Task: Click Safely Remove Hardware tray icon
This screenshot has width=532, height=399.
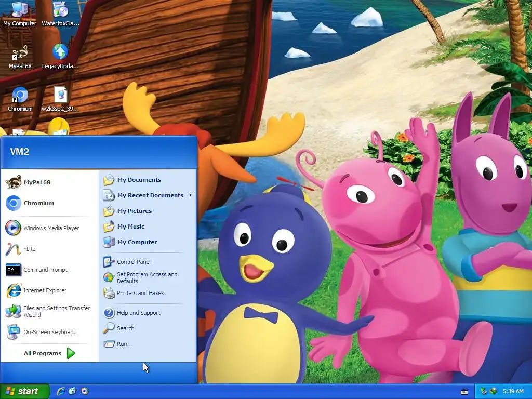Action: click(484, 391)
